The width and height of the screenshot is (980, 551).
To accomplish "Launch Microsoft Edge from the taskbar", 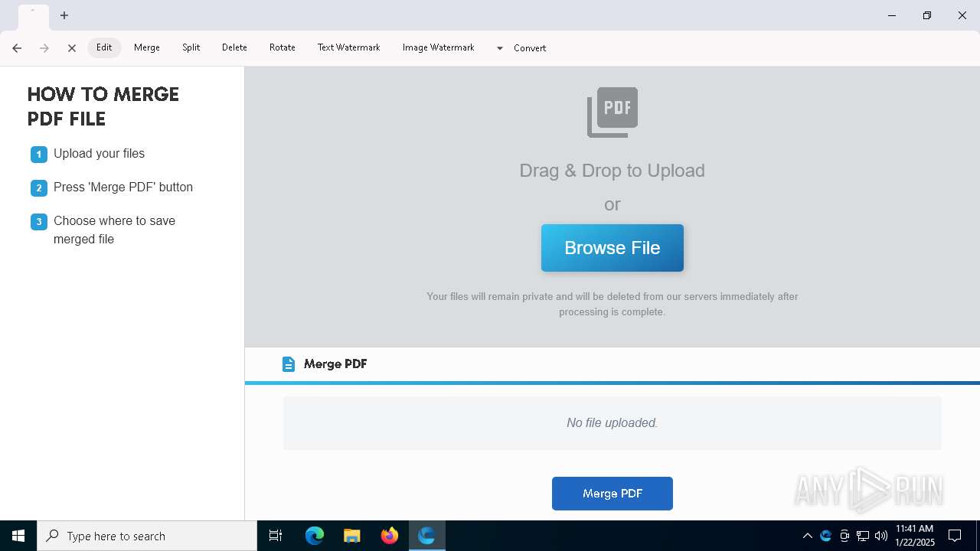I will point(315,536).
